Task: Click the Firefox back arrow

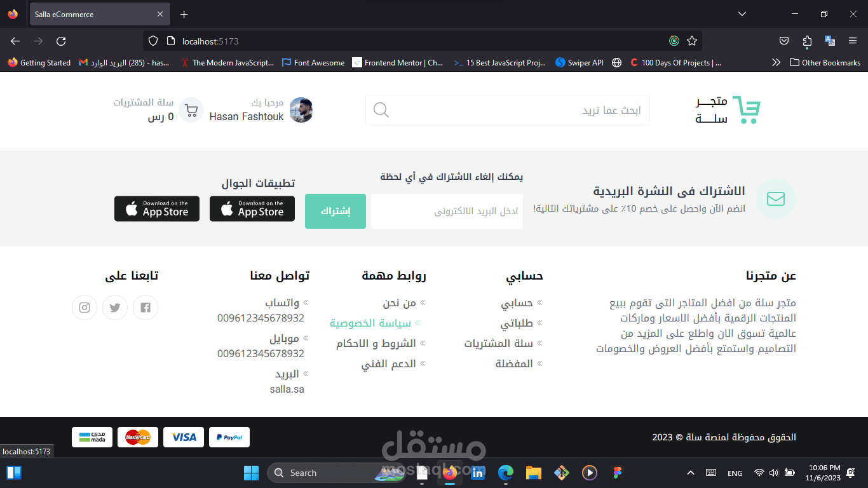Action: [x=15, y=41]
